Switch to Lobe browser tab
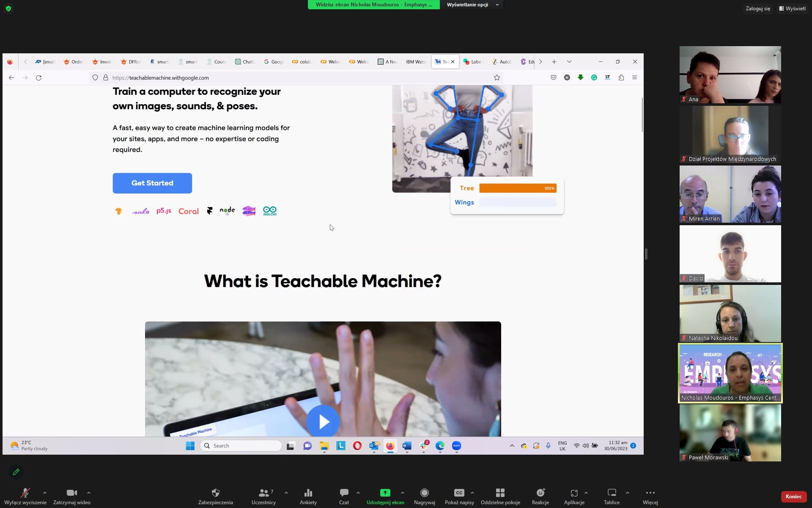812x508 pixels. coord(472,62)
